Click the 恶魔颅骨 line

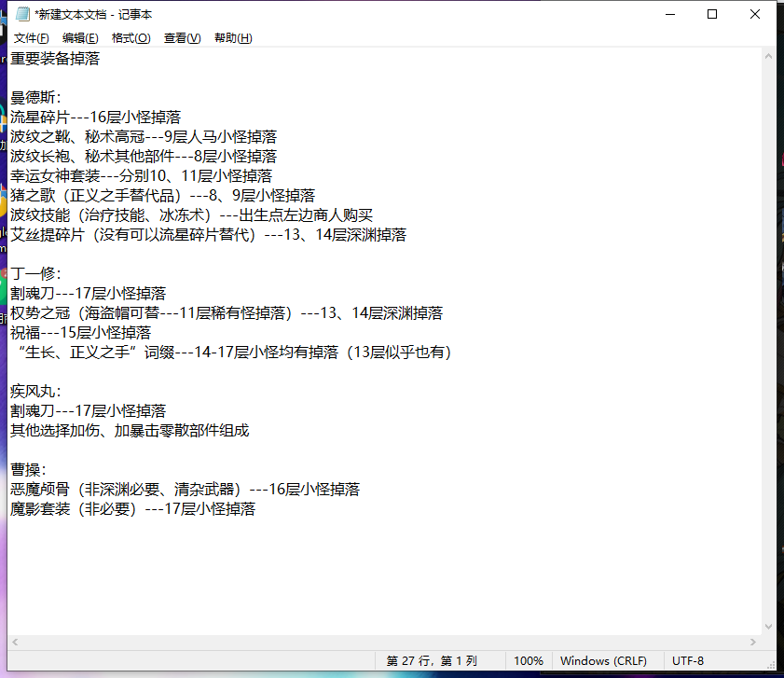[x=185, y=489]
